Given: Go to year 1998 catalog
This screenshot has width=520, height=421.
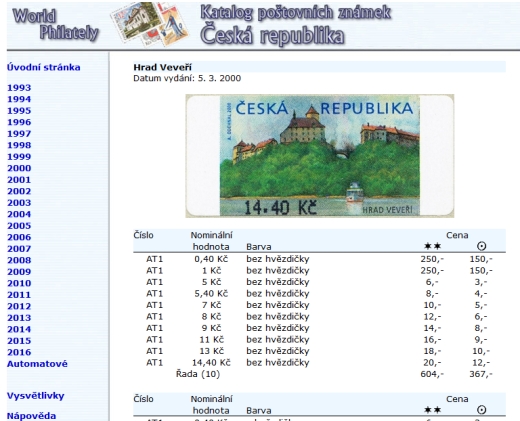Looking at the screenshot, I should click(19, 145).
